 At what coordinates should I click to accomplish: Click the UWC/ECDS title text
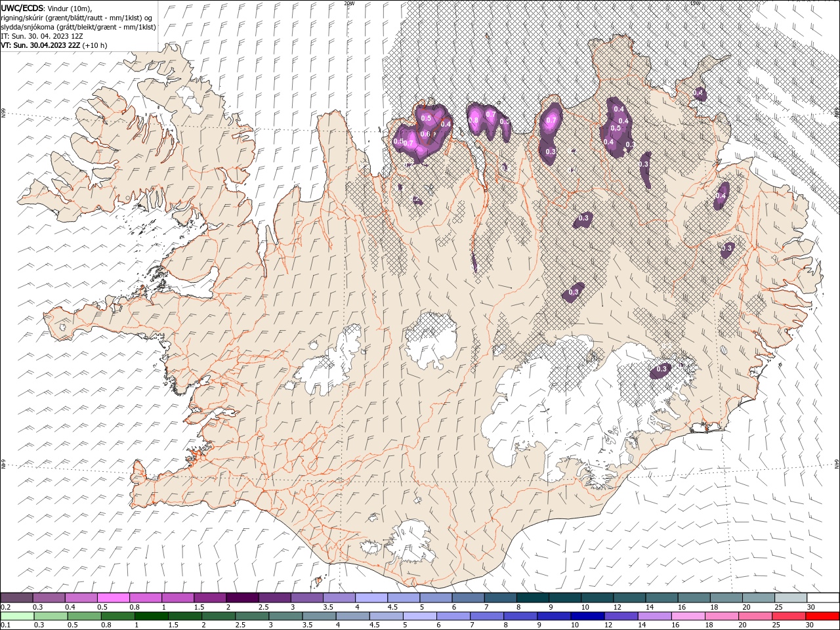click(23, 7)
